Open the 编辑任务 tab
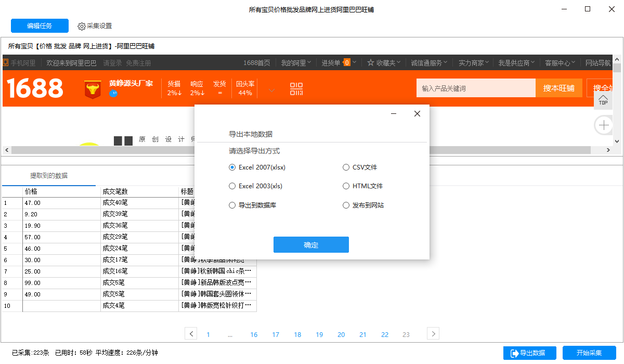Screen dimensions: 624x364 click(40, 26)
